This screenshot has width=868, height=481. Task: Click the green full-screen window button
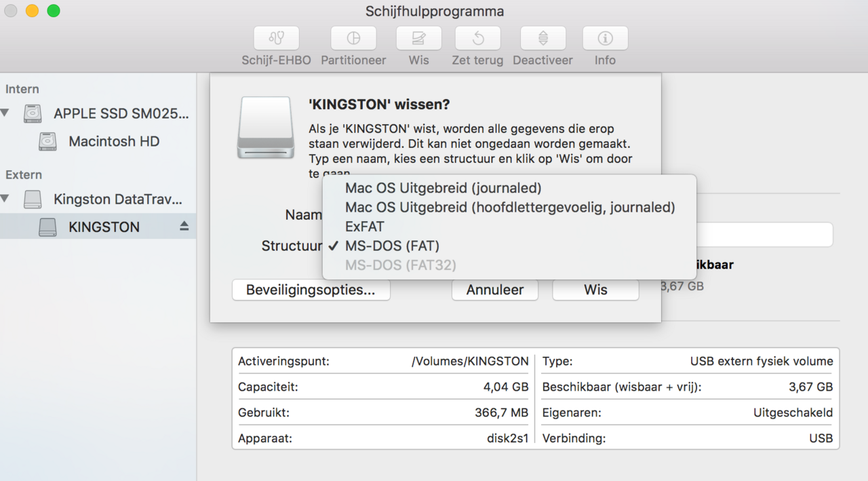tap(54, 11)
